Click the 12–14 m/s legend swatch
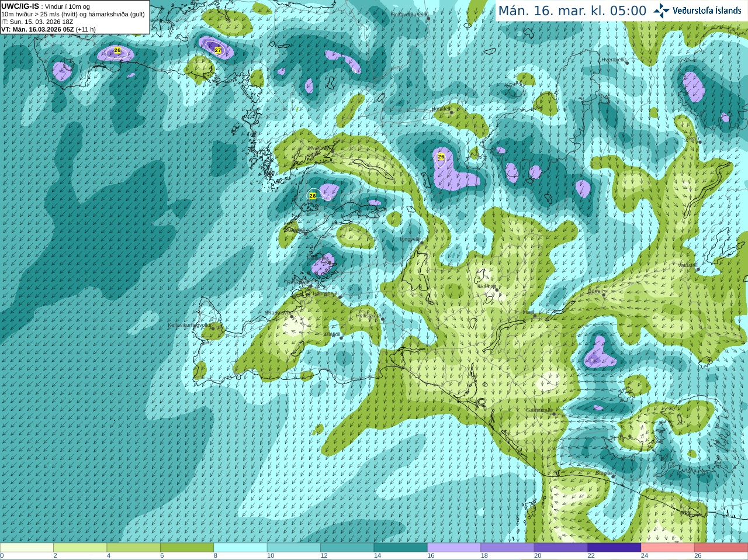The height and width of the screenshot is (560, 748). 347,548
